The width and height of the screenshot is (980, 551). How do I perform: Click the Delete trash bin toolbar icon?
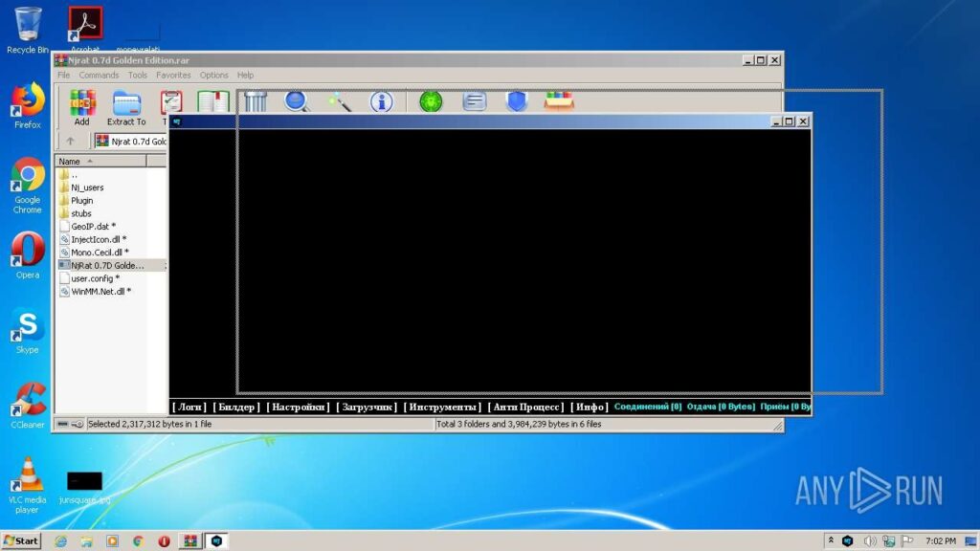pyautogui.click(x=256, y=101)
